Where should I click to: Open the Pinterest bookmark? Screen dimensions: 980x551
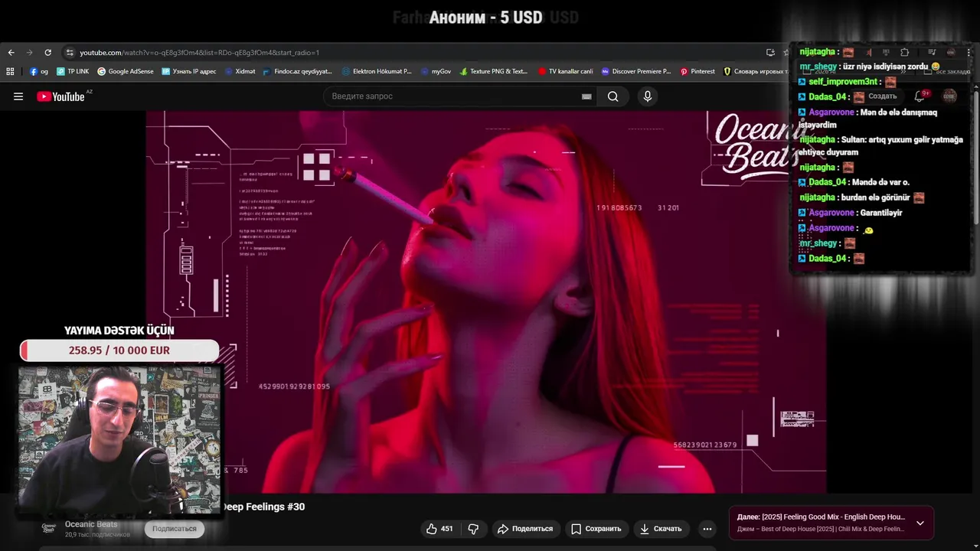tap(697, 71)
